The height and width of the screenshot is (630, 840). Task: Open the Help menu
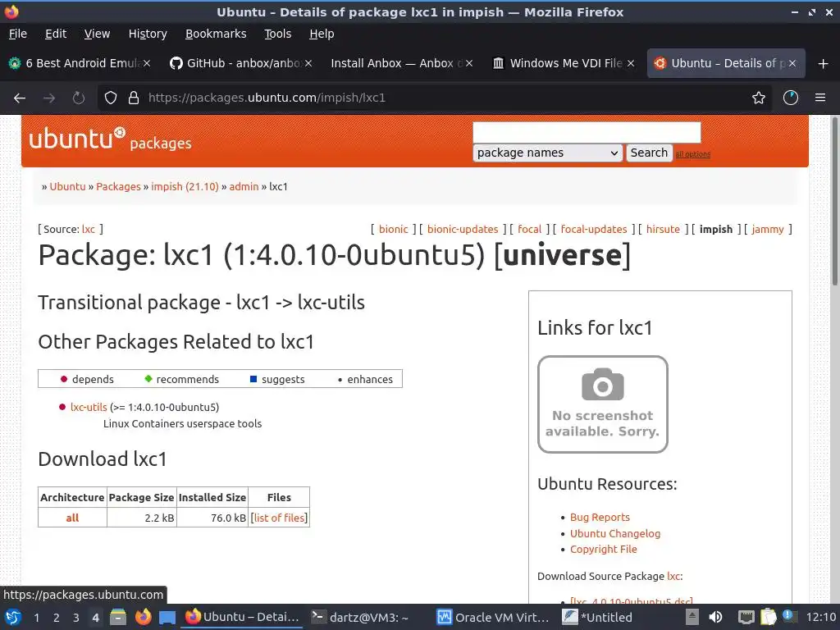click(322, 34)
